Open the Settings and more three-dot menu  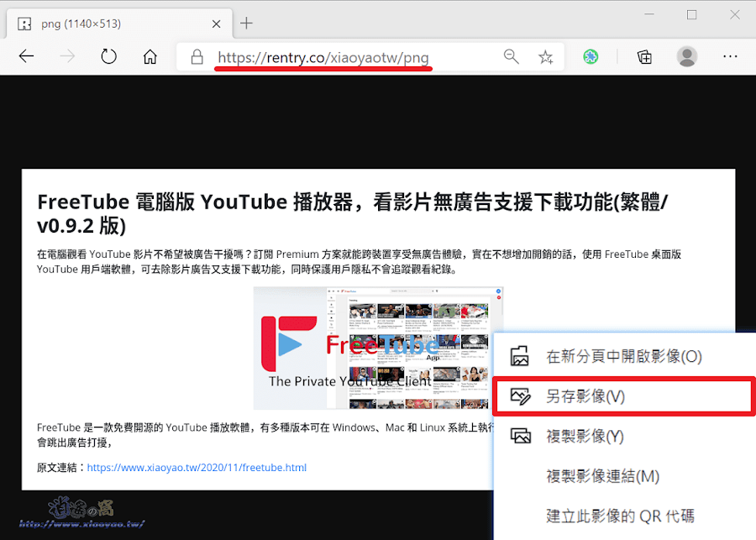click(x=730, y=56)
